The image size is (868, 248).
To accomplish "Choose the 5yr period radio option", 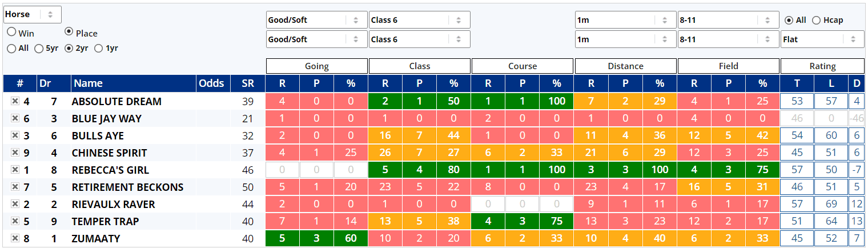I will [x=39, y=49].
